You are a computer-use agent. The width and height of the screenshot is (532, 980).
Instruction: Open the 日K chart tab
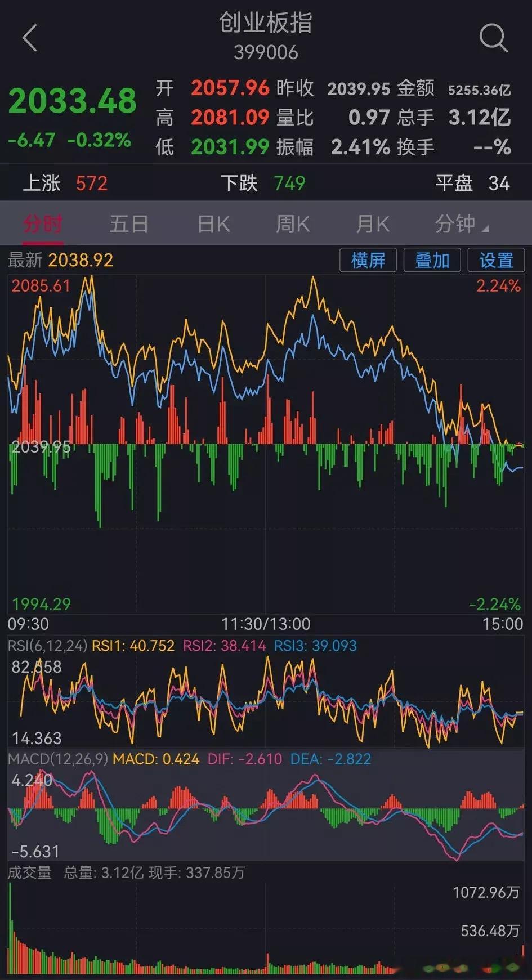(214, 224)
